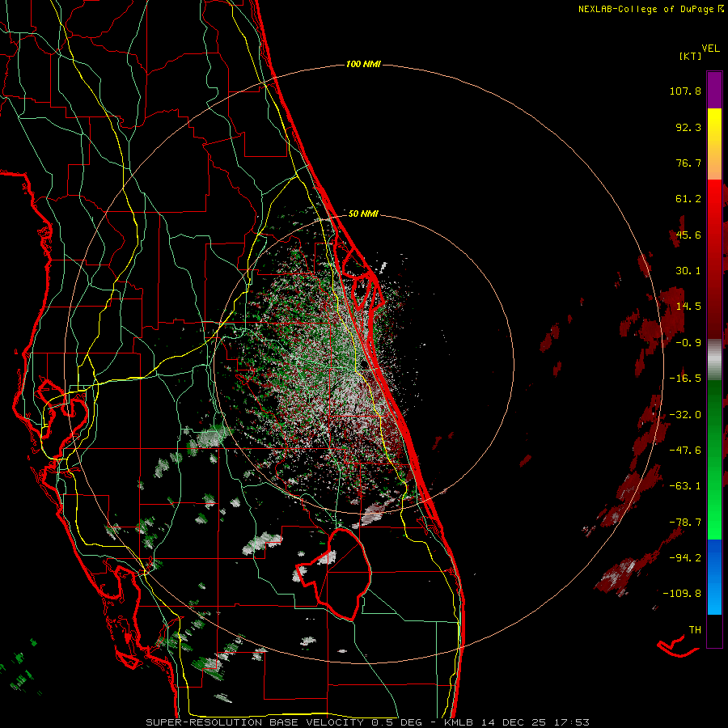Screen dimensions: 728x728
Task: Click the Cape Canaveral outline on map
Action: pyautogui.click(x=362, y=278)
